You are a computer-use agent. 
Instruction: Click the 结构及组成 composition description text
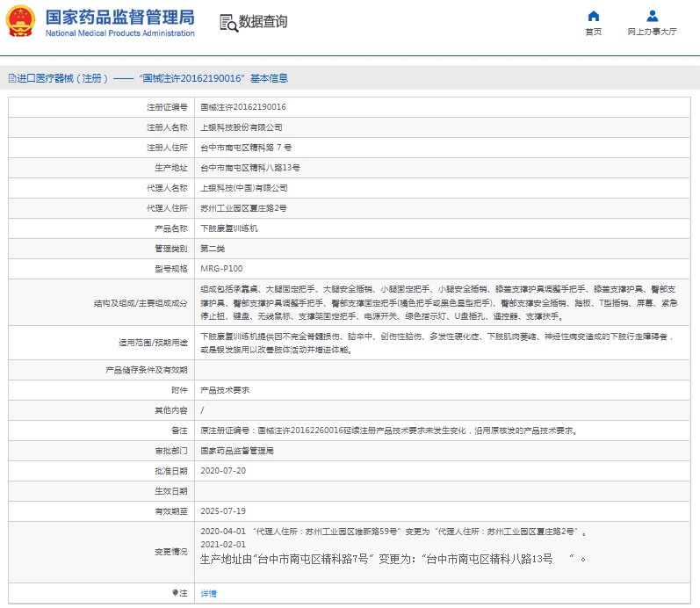point(439,302)
